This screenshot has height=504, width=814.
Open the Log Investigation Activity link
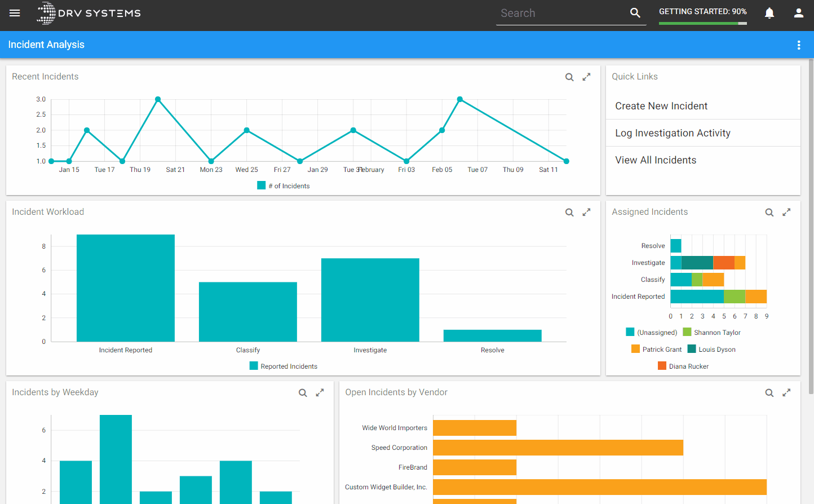click(x=673, y=133)
